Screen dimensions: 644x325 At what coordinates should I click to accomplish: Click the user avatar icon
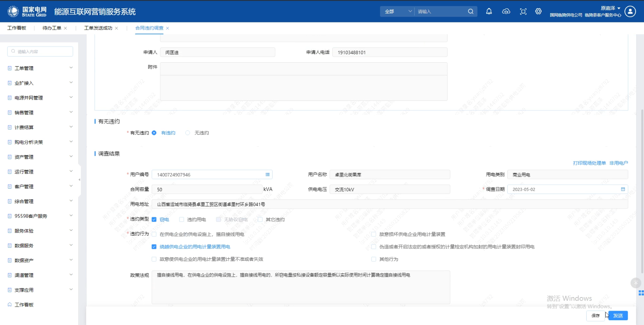(x=630, y=12)
